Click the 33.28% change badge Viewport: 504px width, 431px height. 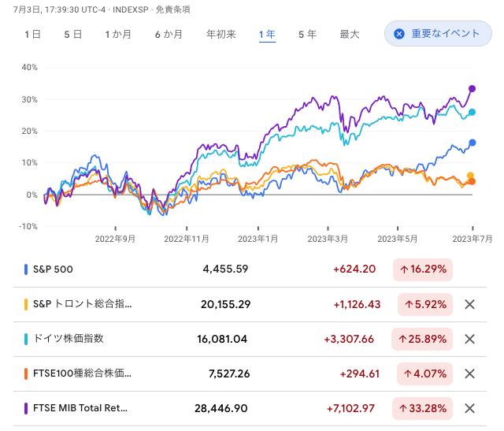click(x=422, y=408)
